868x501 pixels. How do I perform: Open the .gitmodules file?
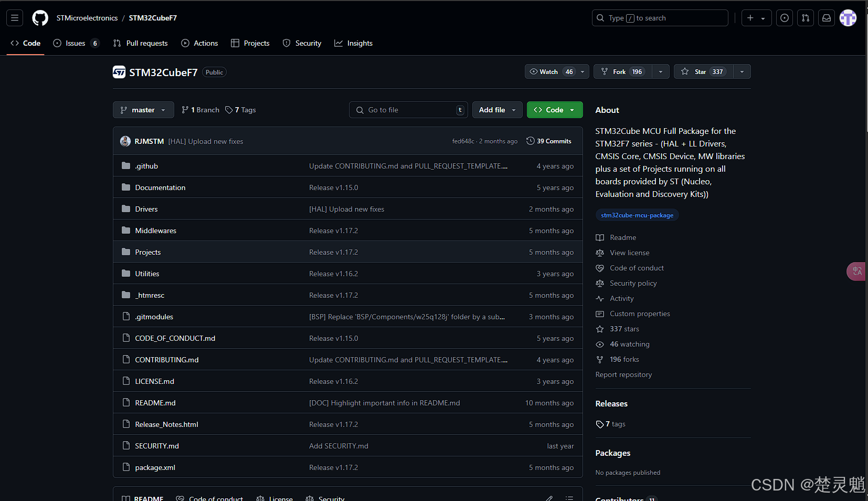(x=154, y=317)
